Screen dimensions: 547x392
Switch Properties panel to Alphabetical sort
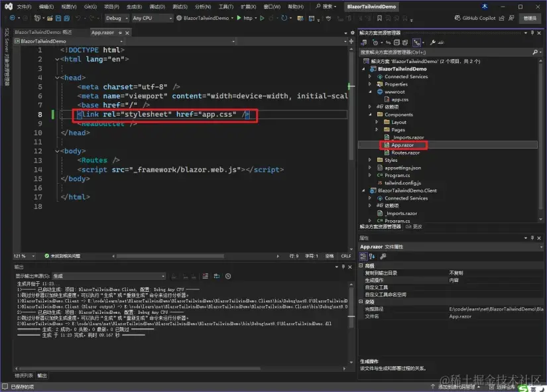[372, 256]
